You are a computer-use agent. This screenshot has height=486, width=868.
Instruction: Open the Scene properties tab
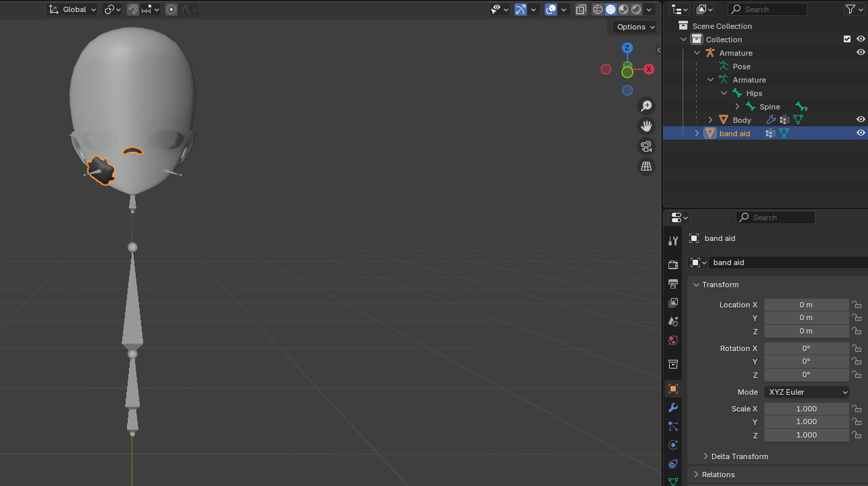coord(673,321)
